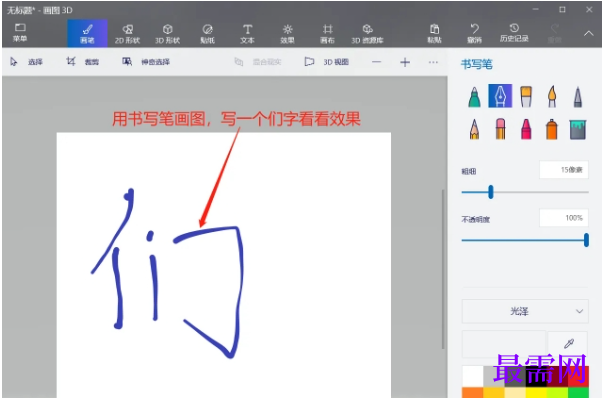Image resolution: width=605 pixels, height=400 pixels.
Task: Open the 3D library tab
Action: click(x=367, y=34)
